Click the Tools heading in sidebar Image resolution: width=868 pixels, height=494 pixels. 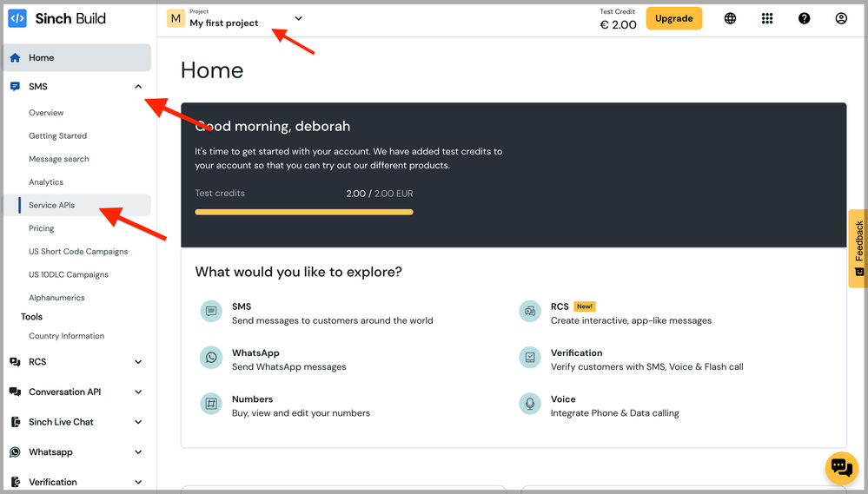(31, 316)
